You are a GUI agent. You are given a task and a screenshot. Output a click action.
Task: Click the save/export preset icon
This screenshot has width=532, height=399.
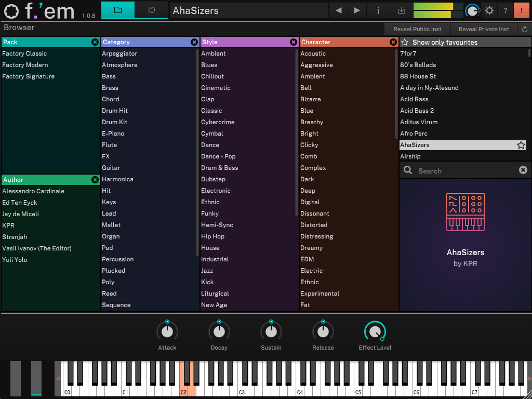[401, 10]
